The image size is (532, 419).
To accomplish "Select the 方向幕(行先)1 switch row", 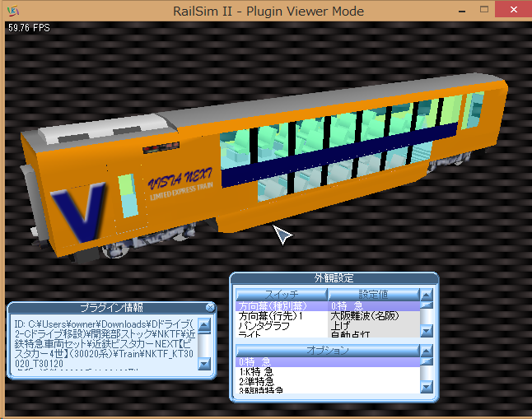I will (x=282, y=316).
